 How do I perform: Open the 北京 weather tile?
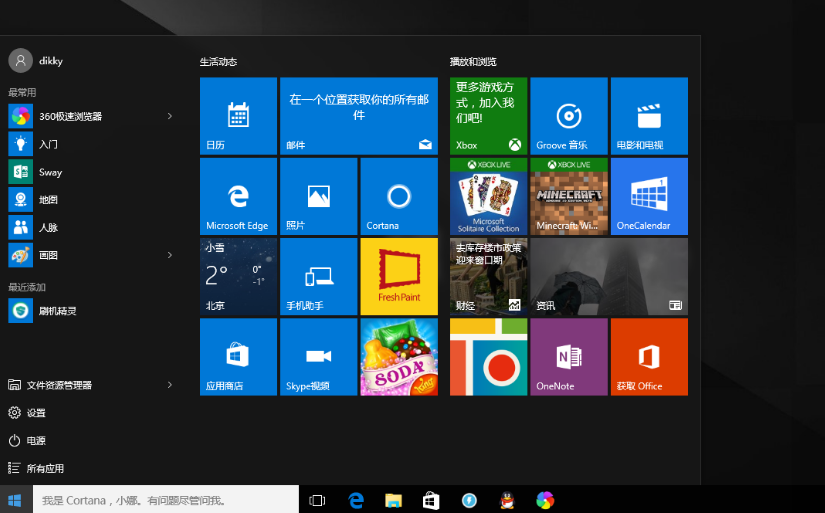tap(238, 276)
